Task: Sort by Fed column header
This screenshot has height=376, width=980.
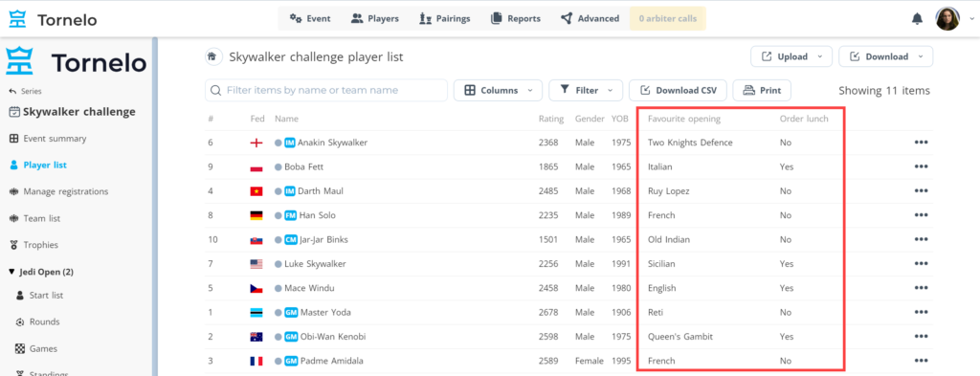Action: [x=257, y=119]
